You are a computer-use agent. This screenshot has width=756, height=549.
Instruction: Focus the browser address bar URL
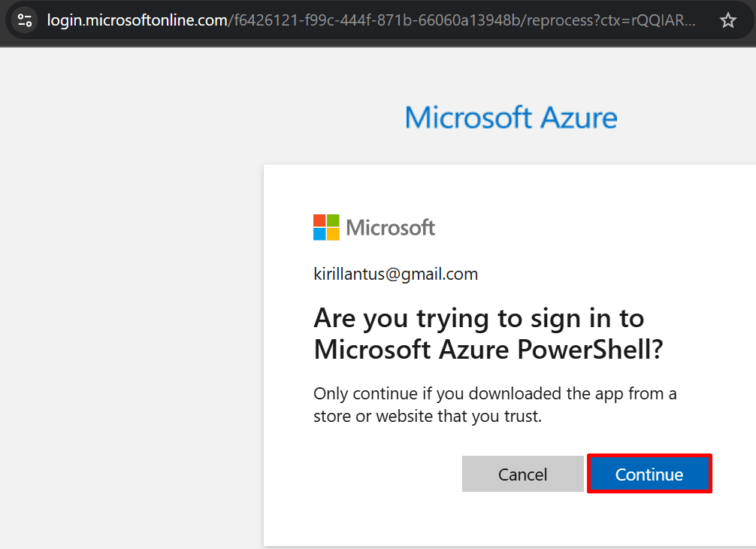(x=371, y=20)
